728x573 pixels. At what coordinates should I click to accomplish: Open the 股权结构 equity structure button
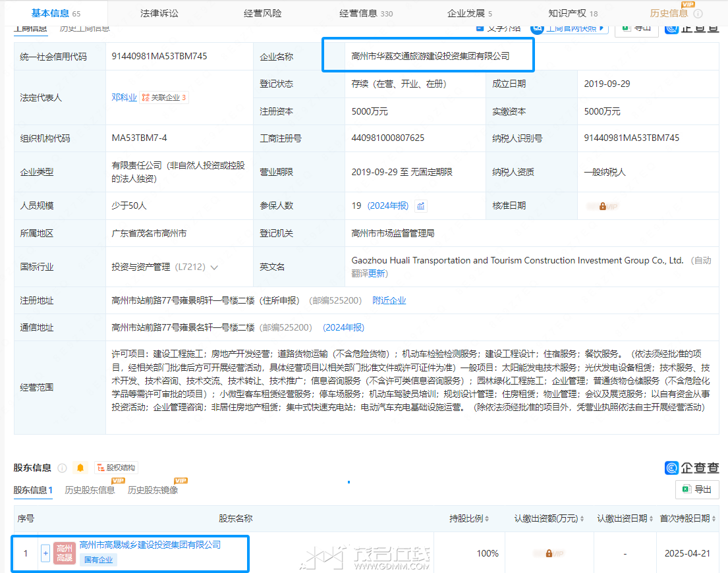[x=117, y=468]
